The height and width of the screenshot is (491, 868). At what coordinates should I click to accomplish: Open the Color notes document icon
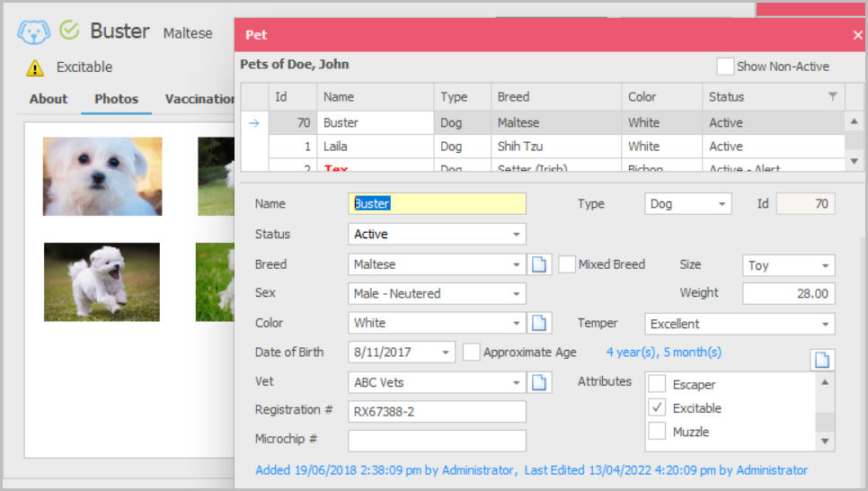point(538,323)
